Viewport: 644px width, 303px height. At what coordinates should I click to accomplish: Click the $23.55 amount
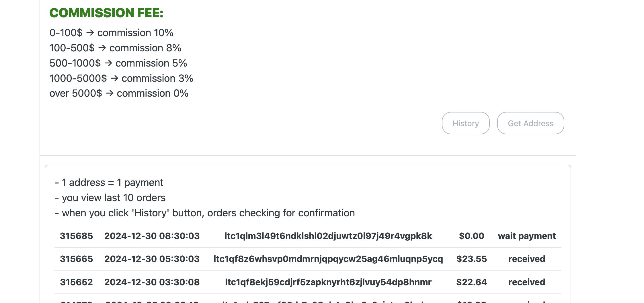coord(471,259)
